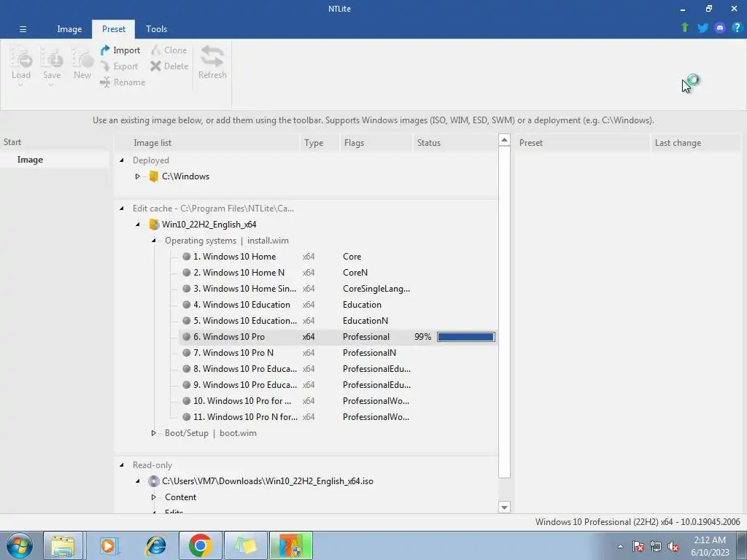Click status dot of 5. Windows 10 Education N
Screen dimensions: 747x560
(186, 321)
